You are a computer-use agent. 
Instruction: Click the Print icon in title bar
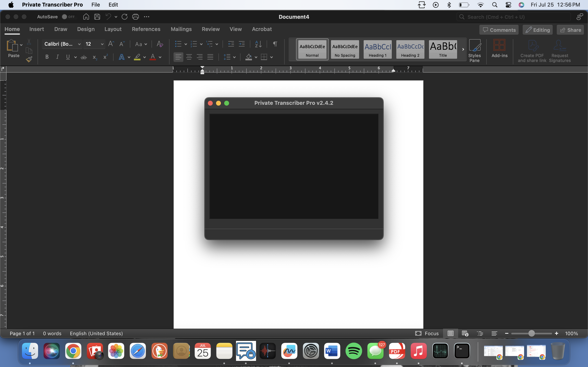pyautogui.click(x=135, y=17)
